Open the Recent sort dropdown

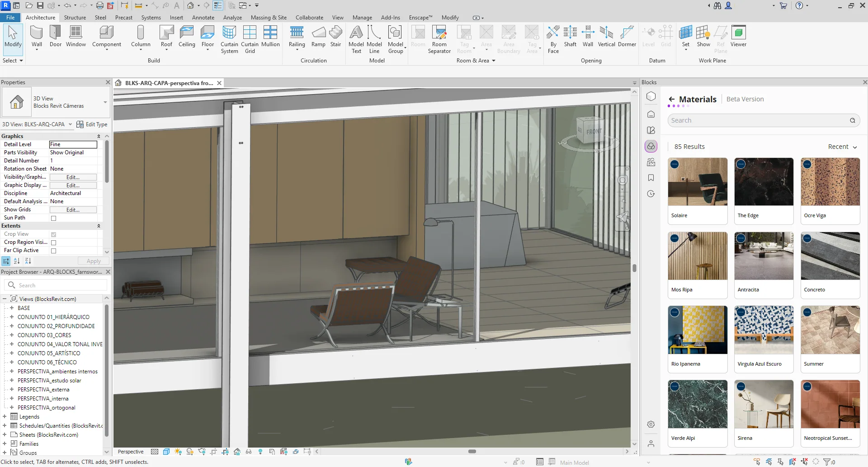click(x=842, y=147)
